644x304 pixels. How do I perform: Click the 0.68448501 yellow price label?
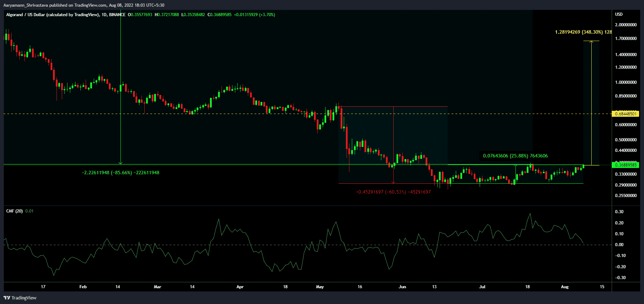(625, 114)
